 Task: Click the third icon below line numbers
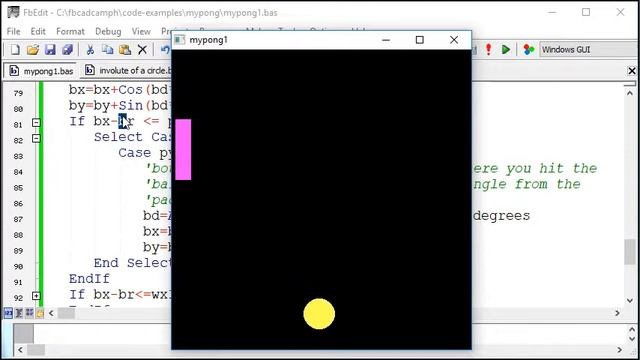point(29,313)
